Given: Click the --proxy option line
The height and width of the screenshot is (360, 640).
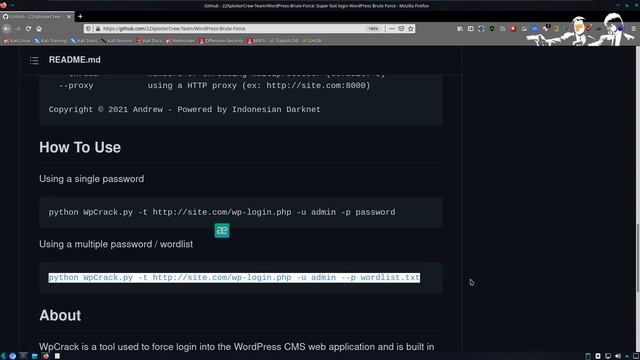Looking at the screenshot, I should (215, 86).
